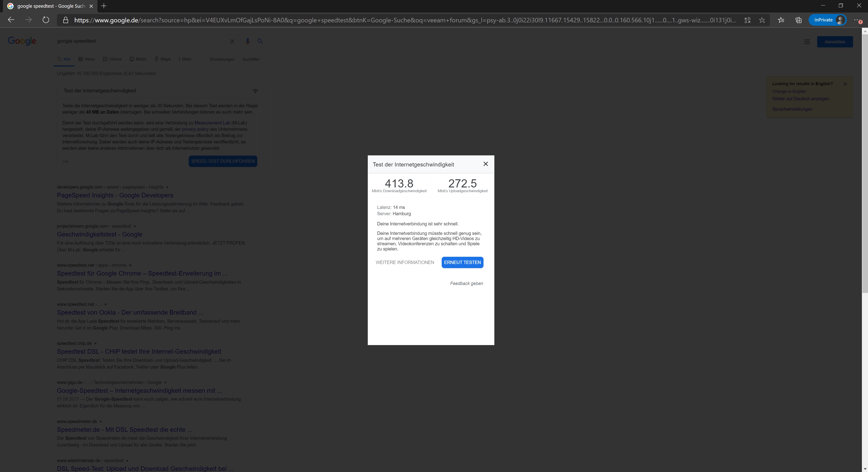The width and height of the screenshot is (868, 472).
Task: Click the search magnifier button
Action: coord(260,41)
